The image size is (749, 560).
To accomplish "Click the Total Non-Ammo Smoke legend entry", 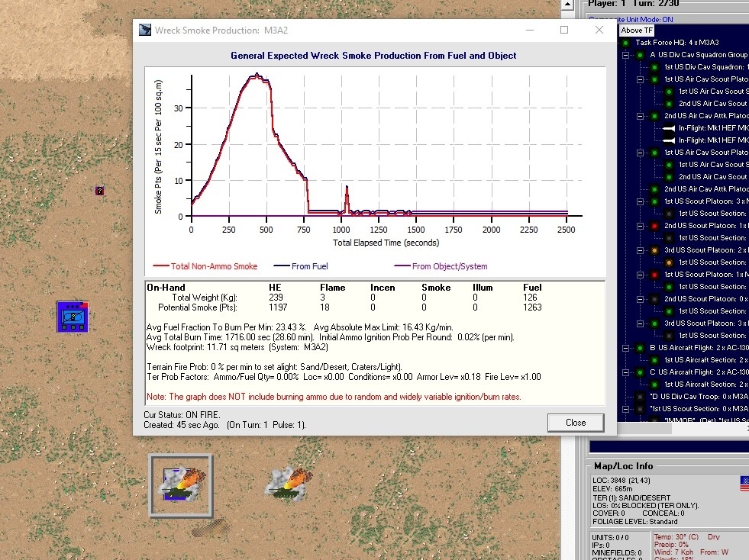I will click(x=205, y=266).
